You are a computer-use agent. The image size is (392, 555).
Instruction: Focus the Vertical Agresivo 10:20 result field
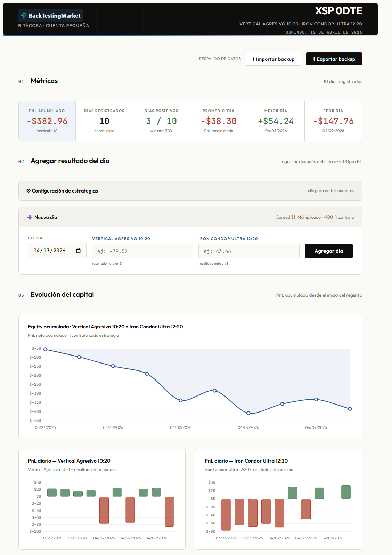[142, 251]
